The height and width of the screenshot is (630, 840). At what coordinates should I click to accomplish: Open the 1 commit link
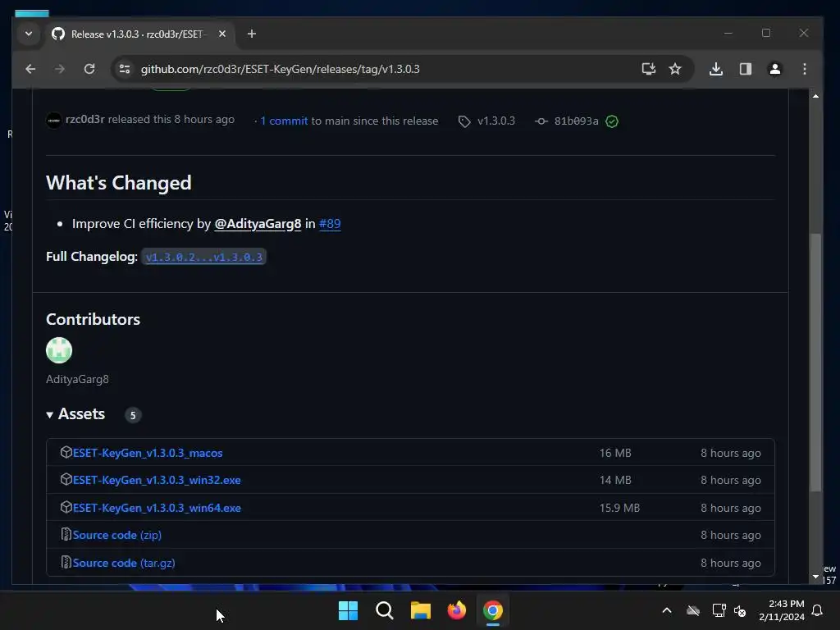pyautogui.click(x=284, y=121)
